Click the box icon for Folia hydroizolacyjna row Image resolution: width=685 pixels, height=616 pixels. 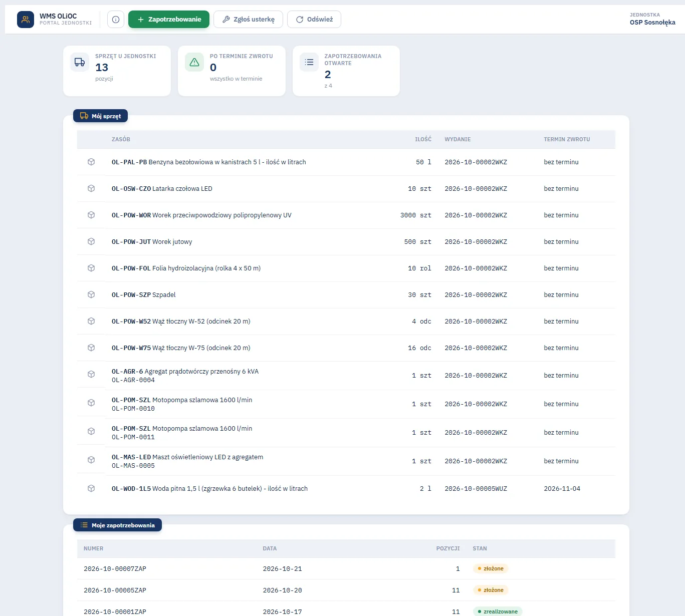pos(91,268)
